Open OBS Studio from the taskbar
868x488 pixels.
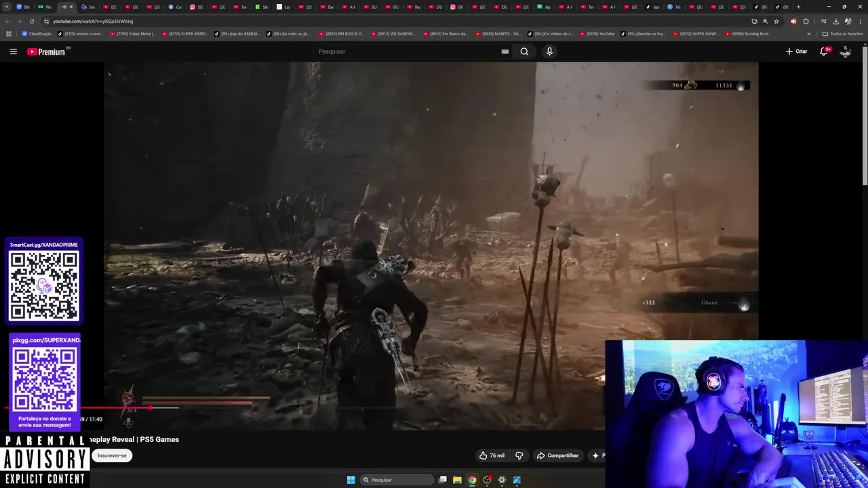pyautogui.click(x=487, y=480)
